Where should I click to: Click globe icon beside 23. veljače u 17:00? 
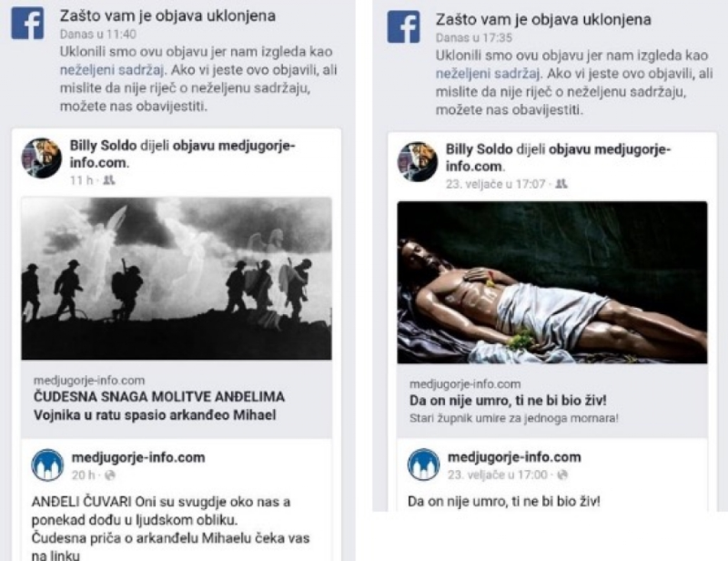click(562, 474)
